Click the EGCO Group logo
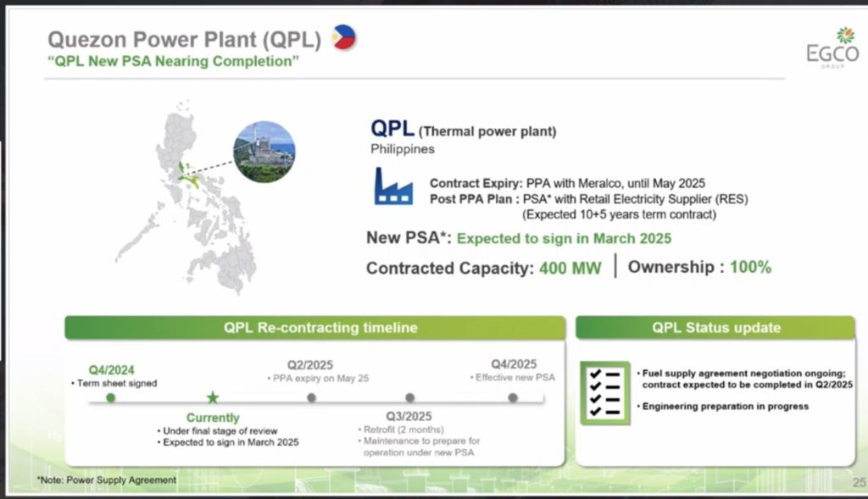Image resolution: width=868 pixels, height=499 pixels. (833, 48)
